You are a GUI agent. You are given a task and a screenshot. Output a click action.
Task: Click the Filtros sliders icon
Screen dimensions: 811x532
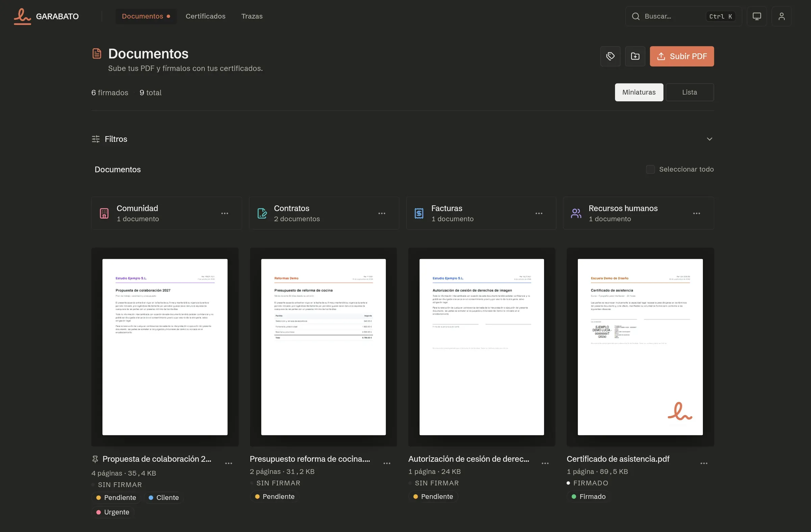(x=96, y=139)
